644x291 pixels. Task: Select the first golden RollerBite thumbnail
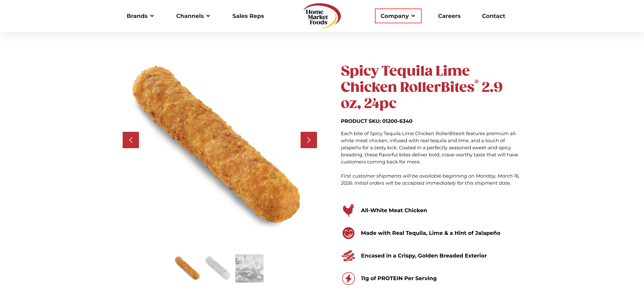187,268
